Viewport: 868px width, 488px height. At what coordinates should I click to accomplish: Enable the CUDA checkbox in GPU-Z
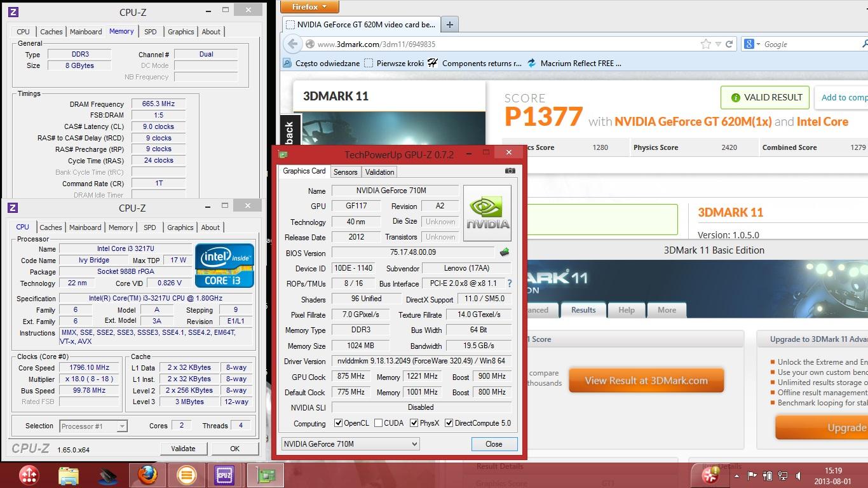pyautogui.click(x=378, y=423)
